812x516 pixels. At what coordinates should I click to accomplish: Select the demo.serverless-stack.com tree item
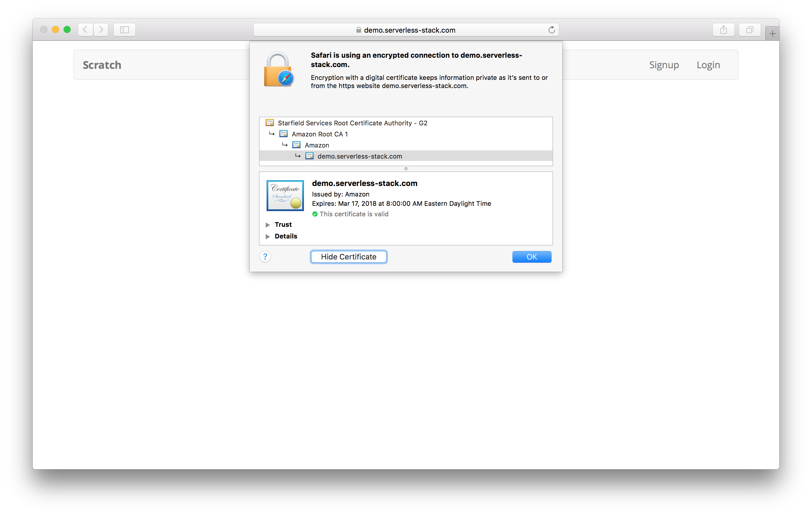[x=360, y=156]
